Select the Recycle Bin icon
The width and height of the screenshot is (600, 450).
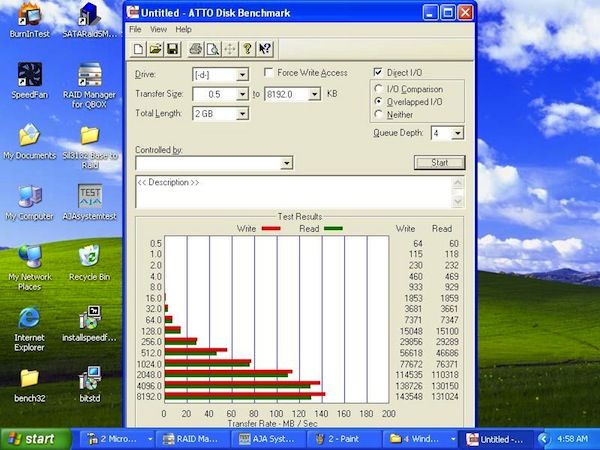click(x=90, y=262)
